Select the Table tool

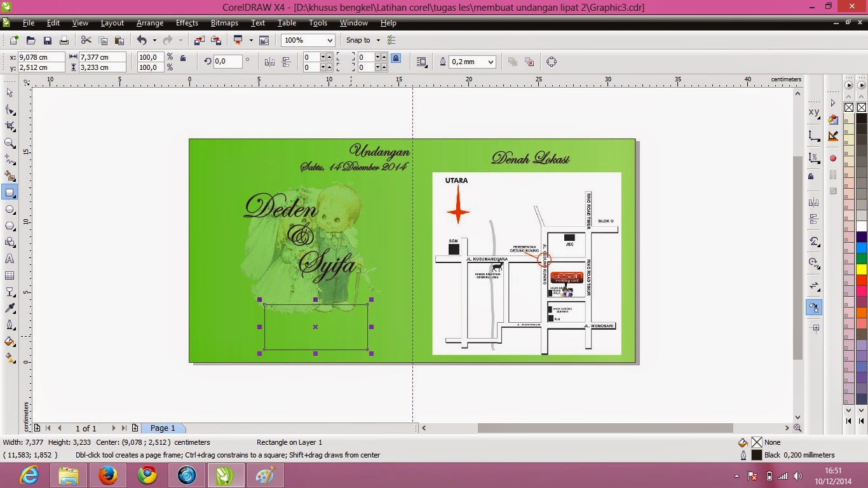point(10,275)
